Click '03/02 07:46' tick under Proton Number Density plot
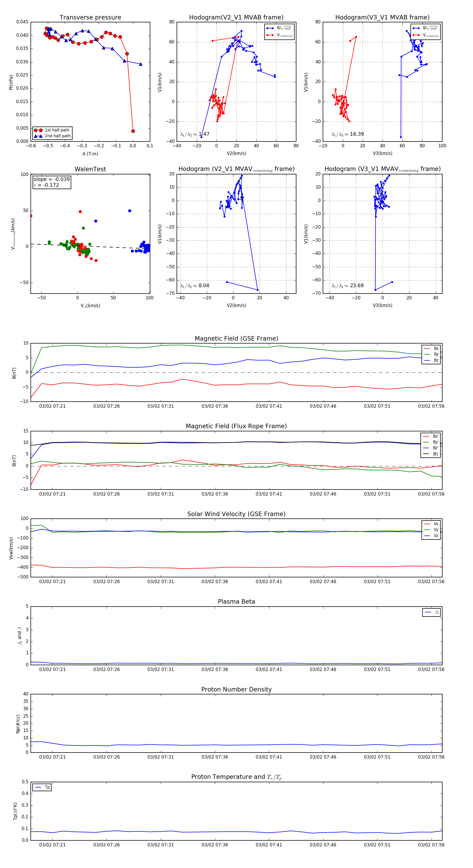Viewport: 473px width, 868px height. click(x=323, y=757)
